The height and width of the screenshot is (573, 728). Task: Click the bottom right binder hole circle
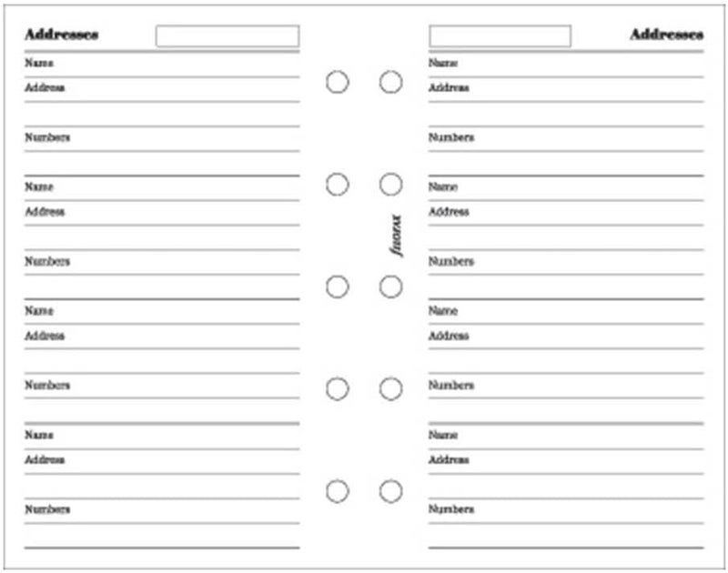pos(391,491)
